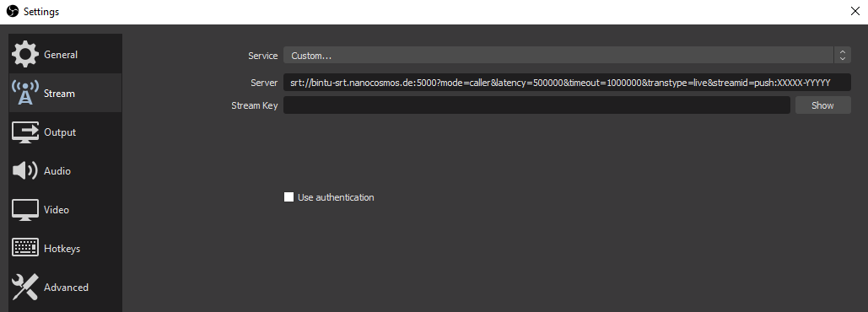This screenshot has width=868, height=312.
Task: Click the Settings window title text
Action: point(41,12)
